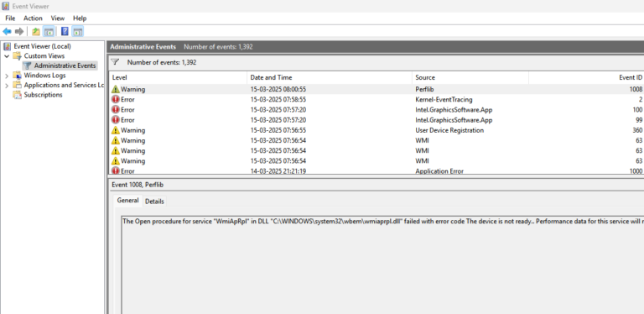Open the Action menu

[x=33, y=18]
